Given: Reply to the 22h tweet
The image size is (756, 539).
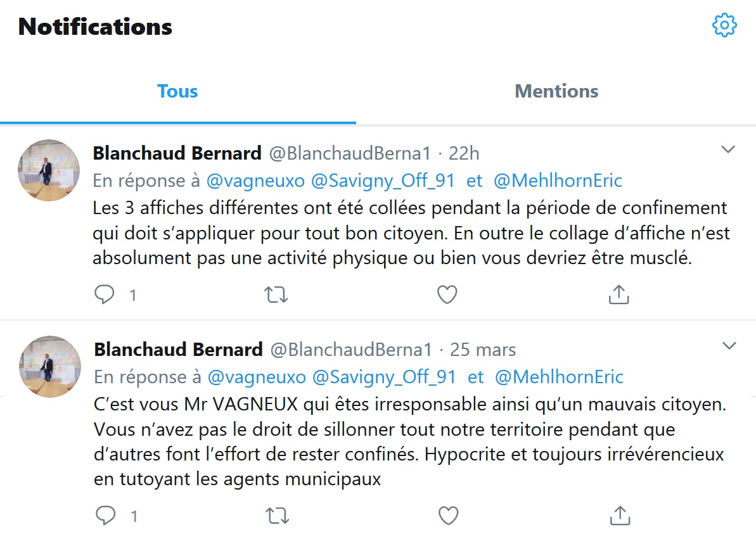Looking at the screenshot, I should pos(105,295).
